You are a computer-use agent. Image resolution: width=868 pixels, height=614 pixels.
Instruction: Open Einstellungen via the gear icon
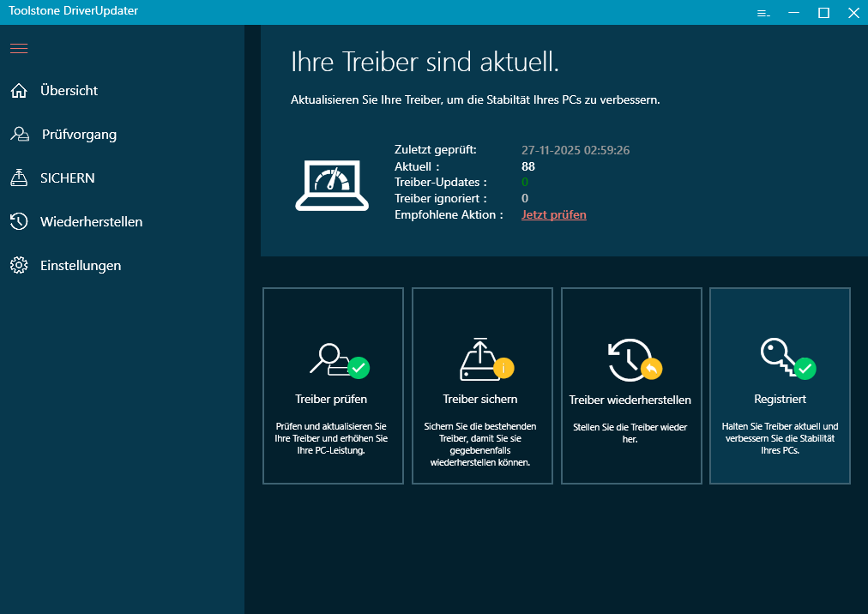18,265
